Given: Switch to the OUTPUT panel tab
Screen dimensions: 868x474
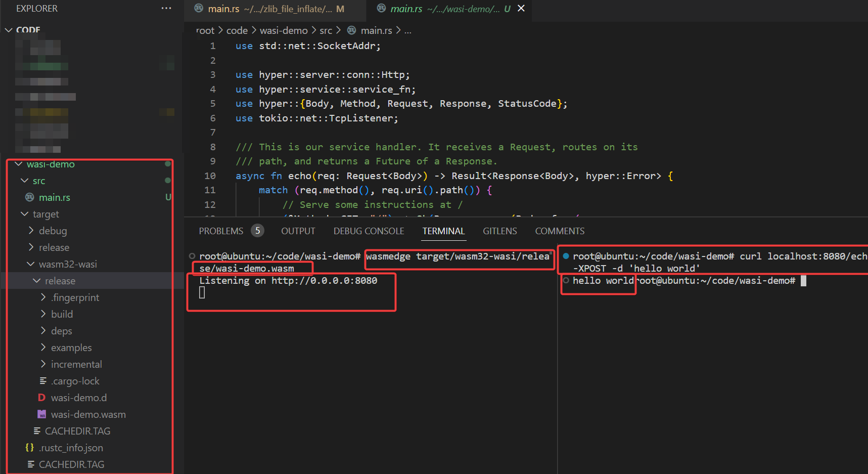Looking at the screenshot, I should pos(298,231).
